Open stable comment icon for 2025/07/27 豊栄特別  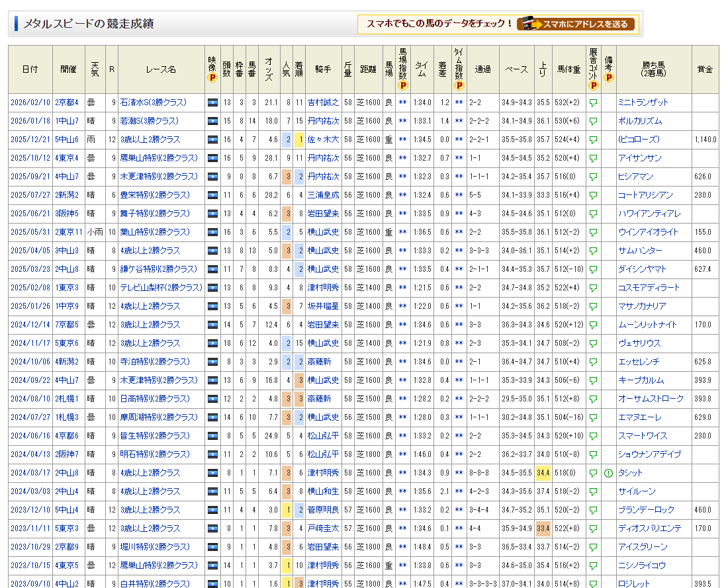click(x=593, y=195)
